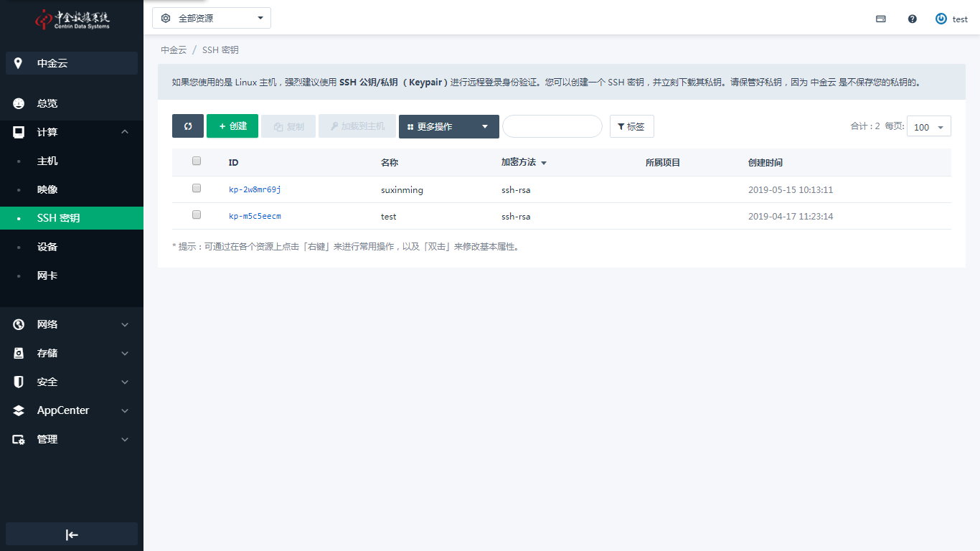Expand the 存储 section chevron
The image size is (980, 551).
[125, 354]
